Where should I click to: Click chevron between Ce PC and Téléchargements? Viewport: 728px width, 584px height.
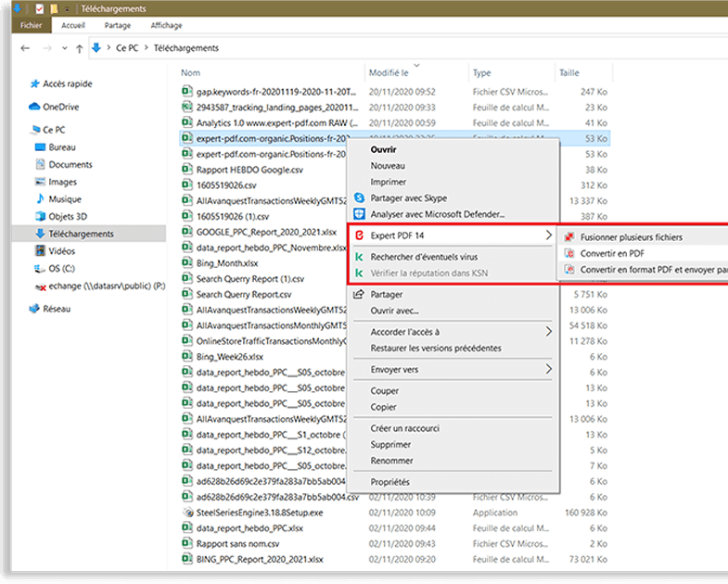tap(147, 47)
